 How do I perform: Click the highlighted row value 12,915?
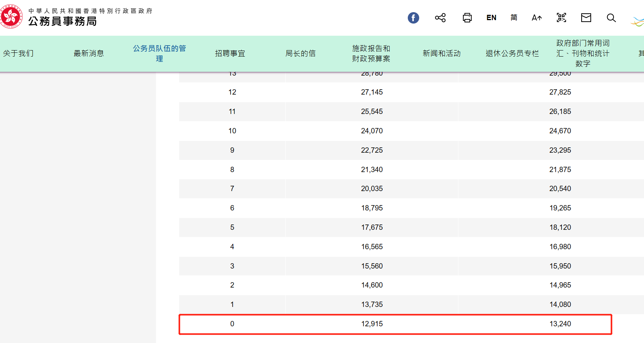(372, 324)
